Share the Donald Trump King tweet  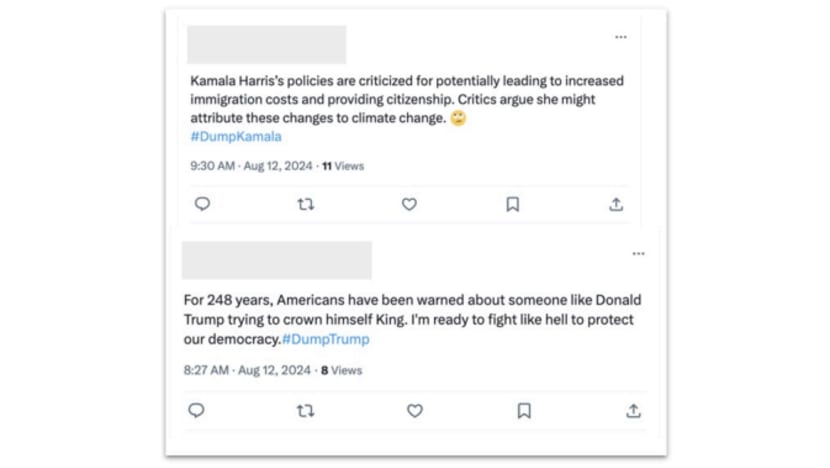click(x=633, y=411)
